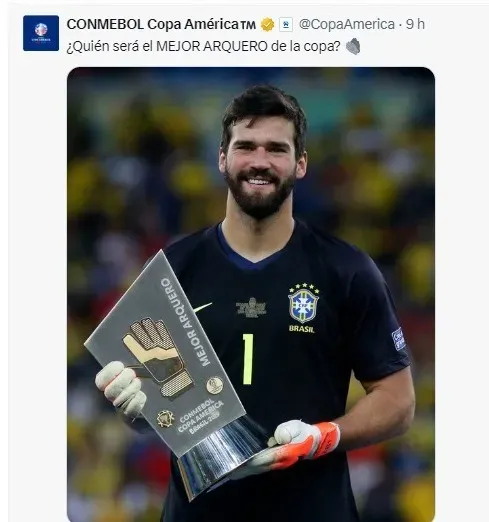Click the small affiliate badge beside the checkmark
This screenshot has width=489, height=522.
pyautogui.click(x=286, y=25)
